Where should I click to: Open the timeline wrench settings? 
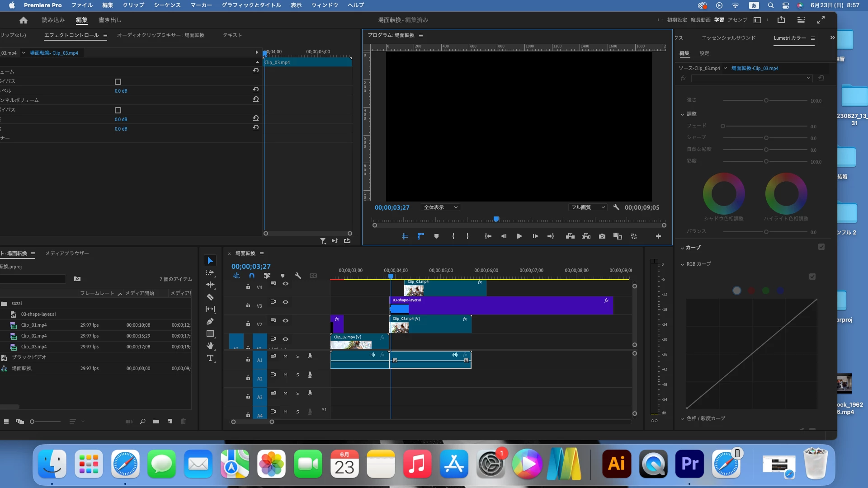pos(298,276)
